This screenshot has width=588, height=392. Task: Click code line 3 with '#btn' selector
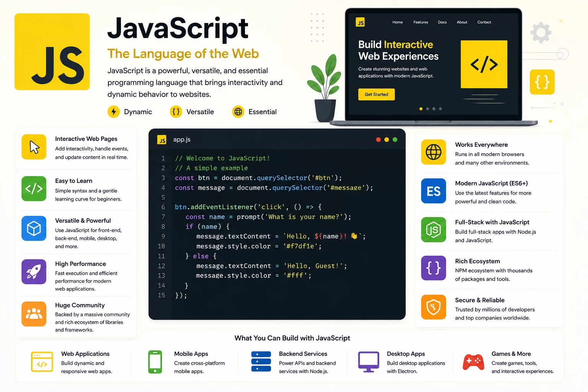[x=258, y=178]
